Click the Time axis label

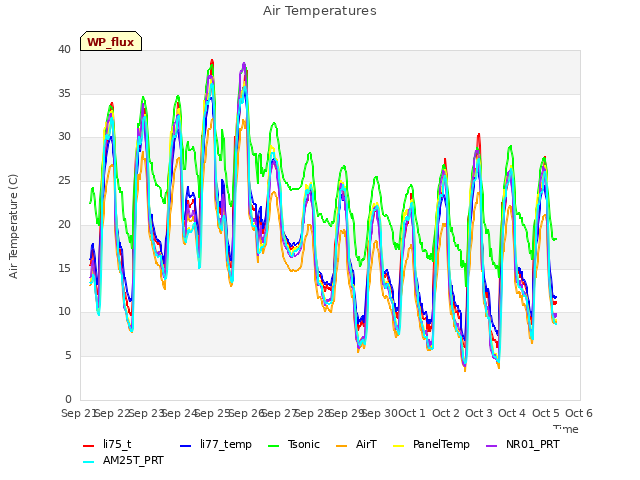click(x=566, y=429)
